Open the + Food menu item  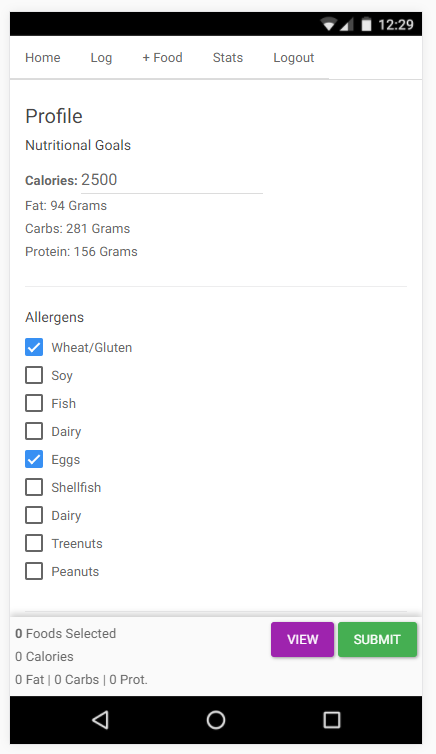coord(162,58)
